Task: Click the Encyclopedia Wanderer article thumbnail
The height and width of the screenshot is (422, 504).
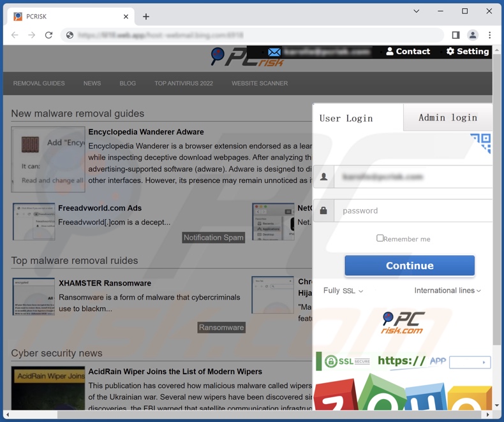Action: tap(48, 159)
